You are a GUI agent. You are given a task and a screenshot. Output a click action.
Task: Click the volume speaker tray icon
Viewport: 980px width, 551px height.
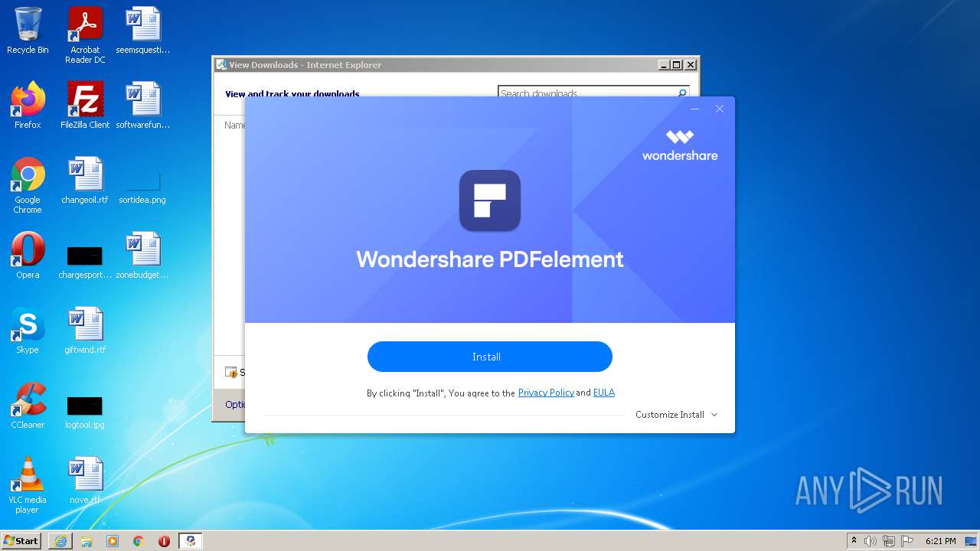point(870,541)
